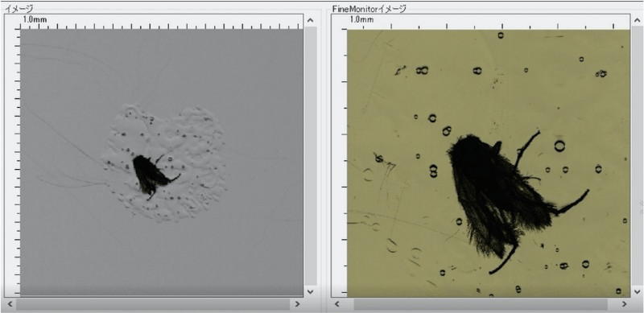This screenshot has height=313, width=644.
Task: Click the left panel's horizontal scrollbar thumb
Action: tap(154, 304)
